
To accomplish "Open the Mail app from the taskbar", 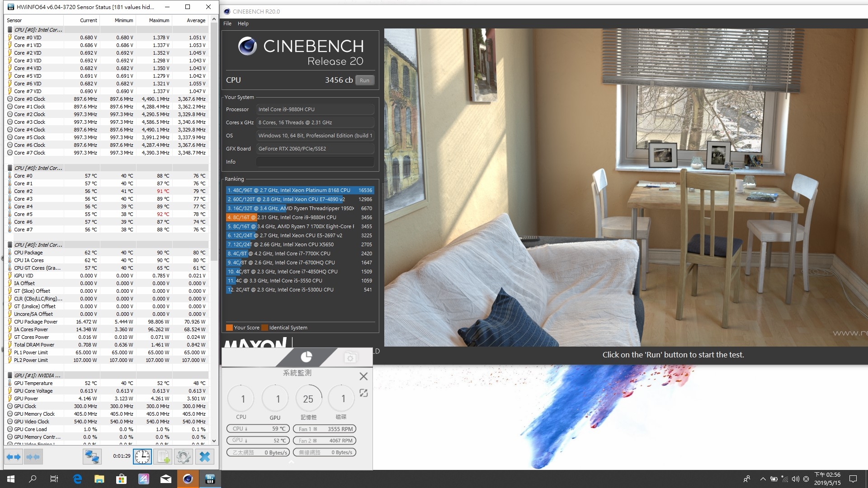I will tap(166, 479).
